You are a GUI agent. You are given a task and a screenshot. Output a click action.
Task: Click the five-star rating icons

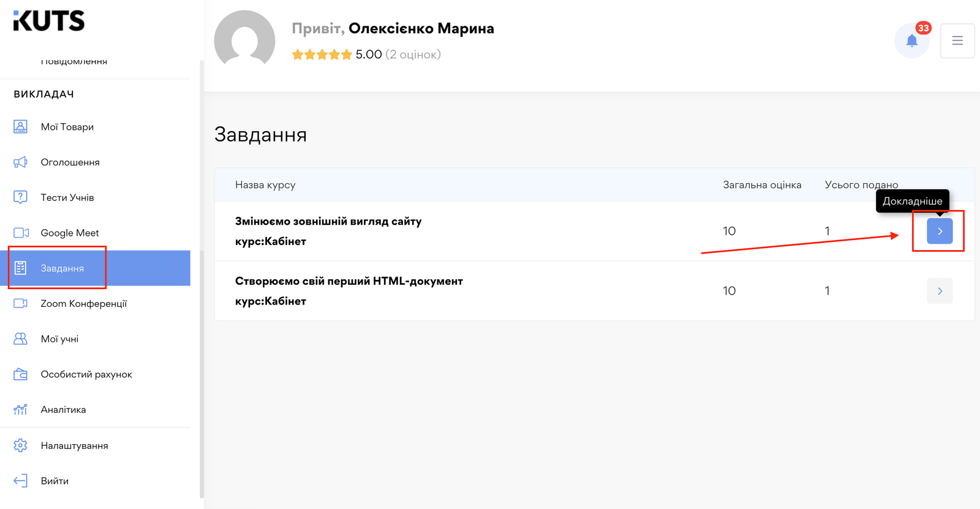tap(322, 55)
